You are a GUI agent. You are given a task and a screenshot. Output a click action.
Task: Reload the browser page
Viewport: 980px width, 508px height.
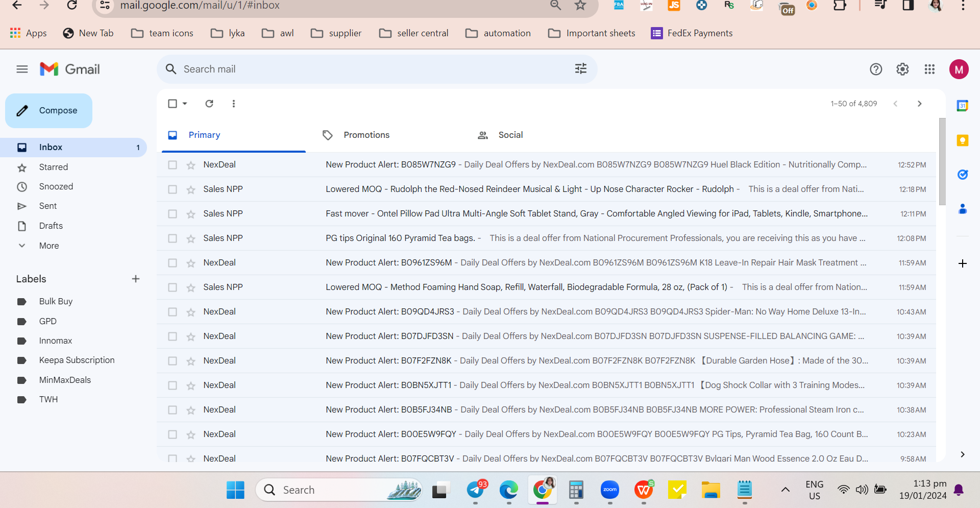(72, 5)
